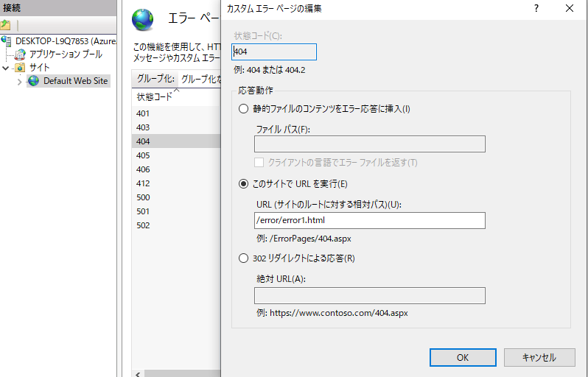This screenshot has height=377, width=588.
Task: Open the アプリケーション プール node icon
Action: coord(20,54)
